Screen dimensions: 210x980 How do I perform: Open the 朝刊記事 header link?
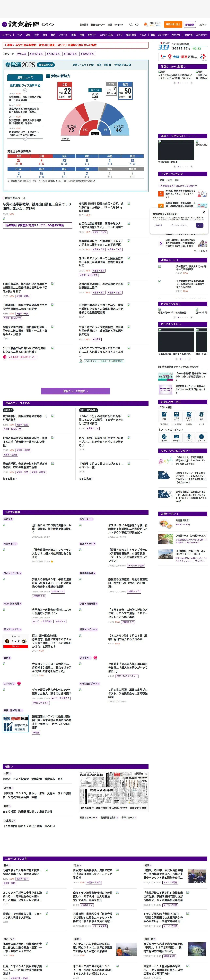[x=84, y=25]
